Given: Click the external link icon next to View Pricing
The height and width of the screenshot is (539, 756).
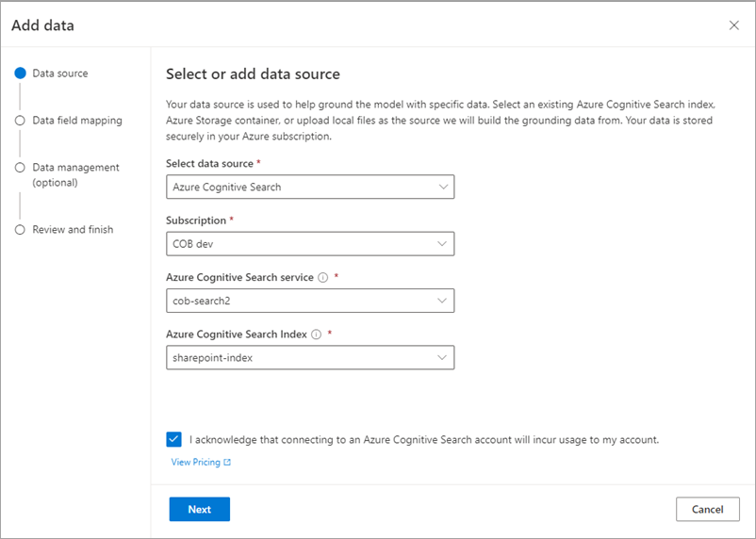Looking at the screenshot, I should (x=227, y=463).
